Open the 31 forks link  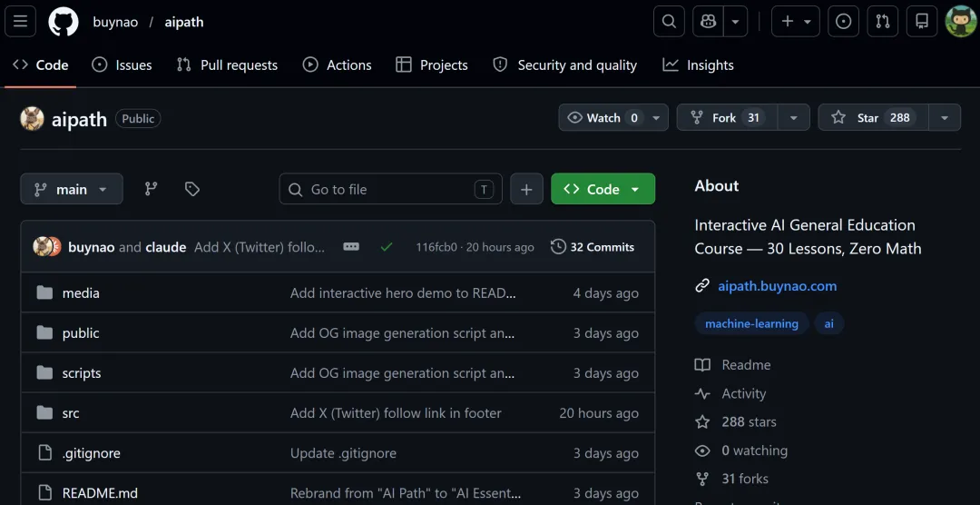(x=732, y=479)
